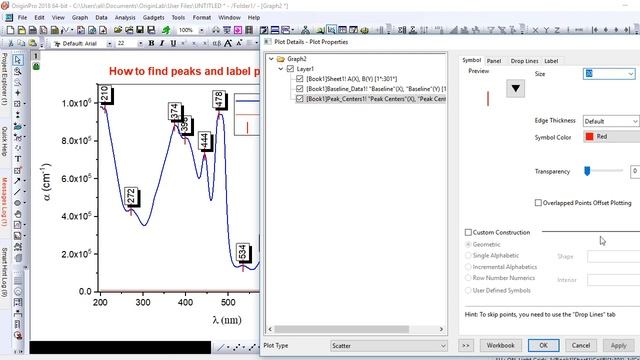Select the Geometric radio option
The height and width of the screenshot is (360, 640).
pos(468,244)
